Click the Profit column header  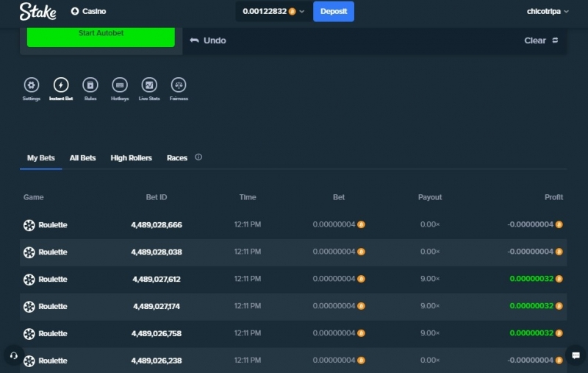pos(553,197)
